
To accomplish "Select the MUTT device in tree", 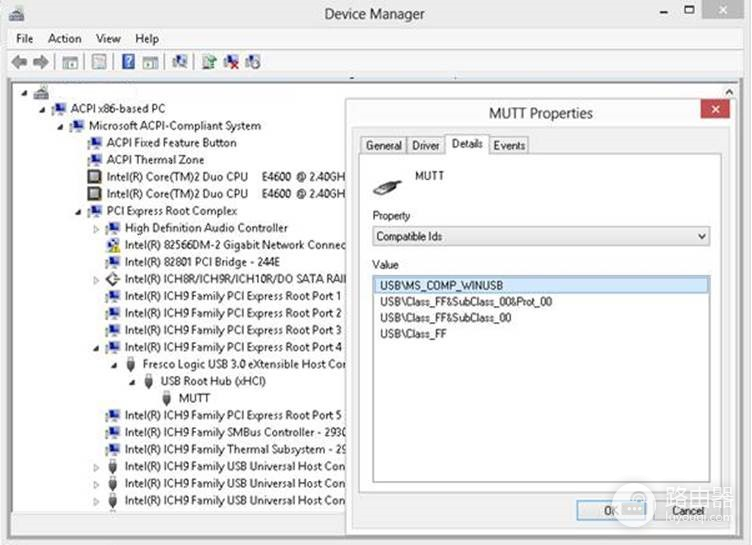I will pos(194,398).
